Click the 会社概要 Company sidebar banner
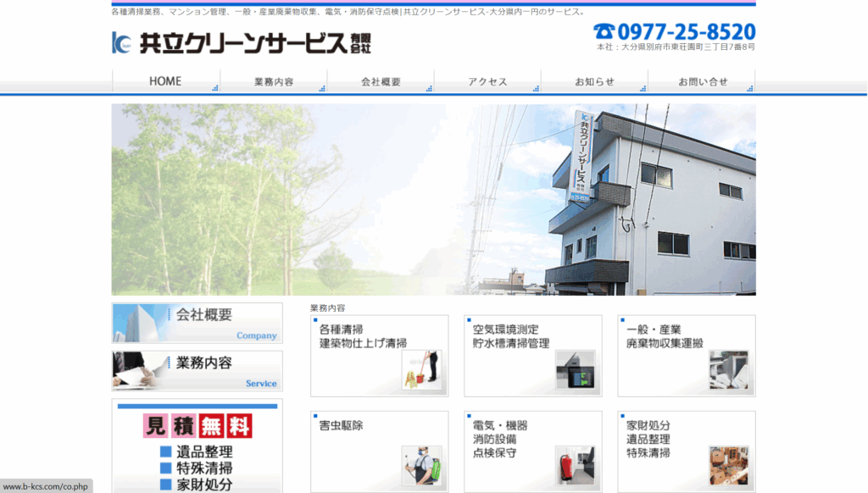Viewport: 868px width, 493px height. point(198,323)
